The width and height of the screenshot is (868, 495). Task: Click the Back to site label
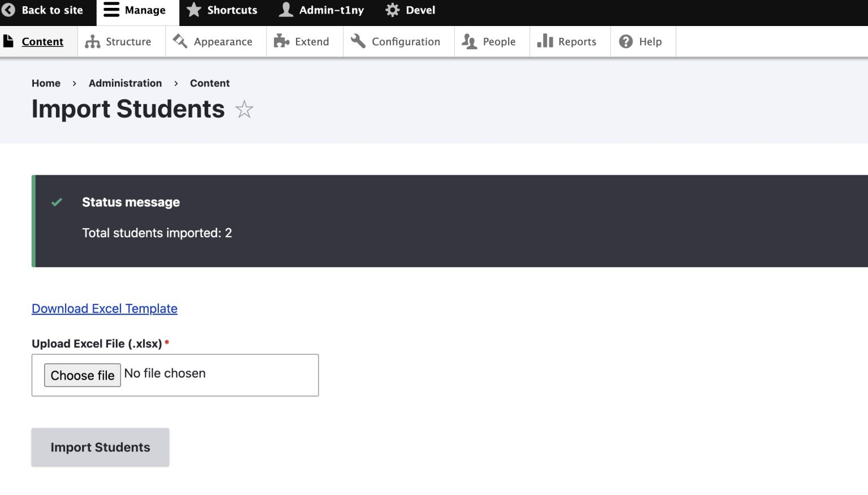[x=52, y=10]
